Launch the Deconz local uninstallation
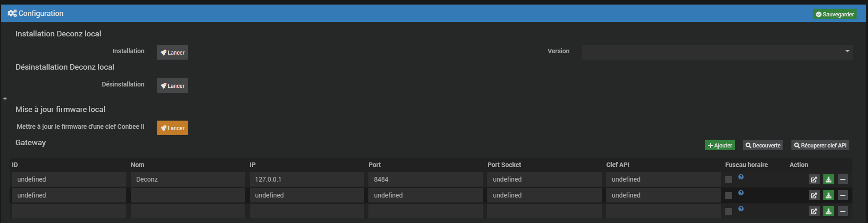Image resolution: width=868 pixels, height=223 pixels. (173, 86)
